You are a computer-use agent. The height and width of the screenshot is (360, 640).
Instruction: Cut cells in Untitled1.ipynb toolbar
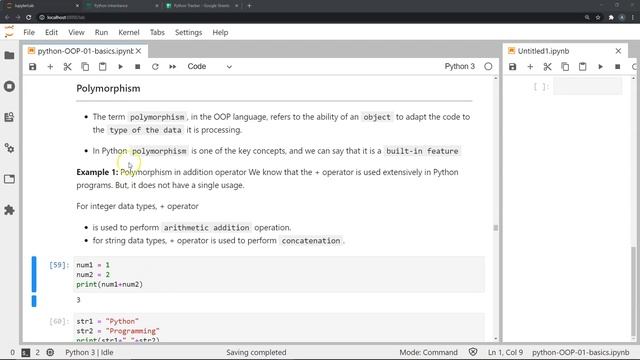click(x=548, y=67)
